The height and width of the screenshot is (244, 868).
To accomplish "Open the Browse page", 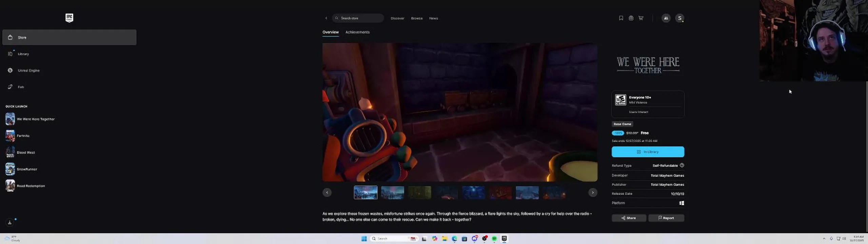I will 417,18.
